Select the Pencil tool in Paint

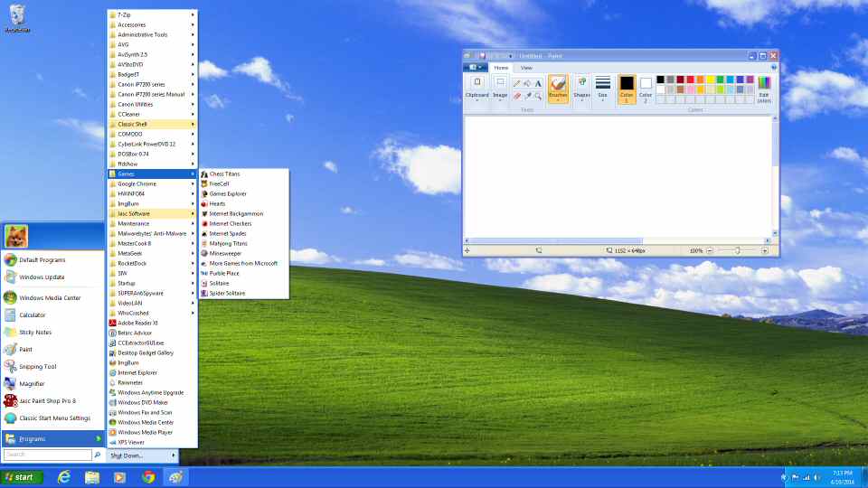click(x=516, y=83)
